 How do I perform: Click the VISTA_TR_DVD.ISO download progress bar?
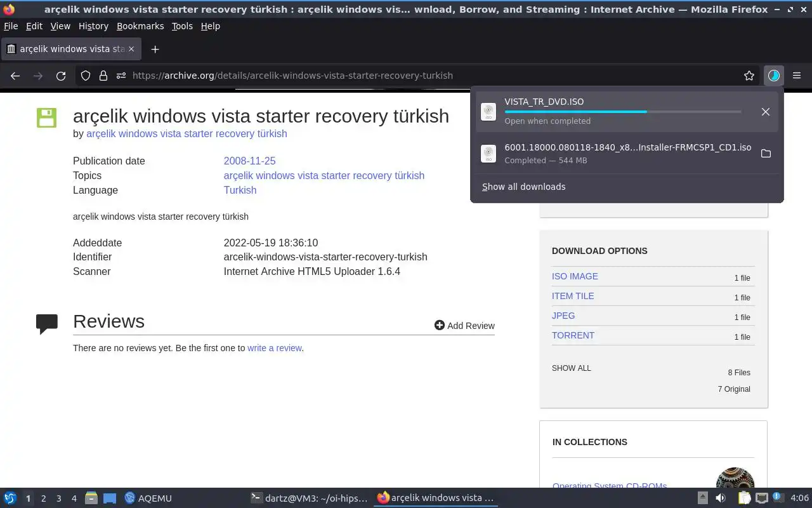click(622, 112)
